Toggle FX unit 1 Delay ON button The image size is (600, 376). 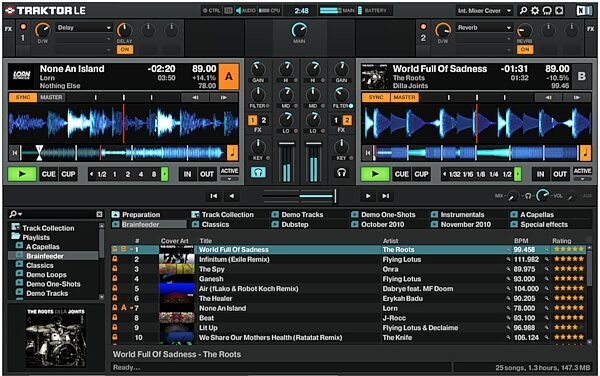click(125, 49)
